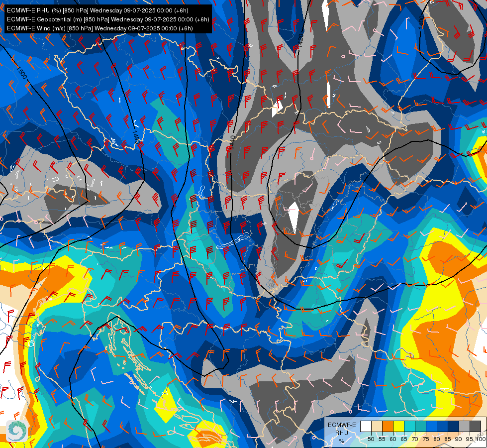Image resolution: width=487 pixels, height=448 pixels.
Task: Click the legend tick value 95
Action: point(470,439)
